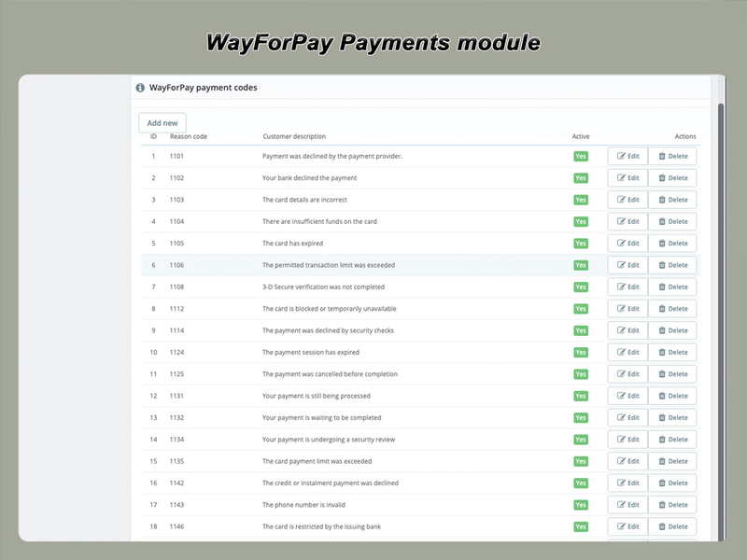Viewport: 747px width, 560px height.
Task: Edit the 1125 payment cancelled row
Action: [627, 374]
